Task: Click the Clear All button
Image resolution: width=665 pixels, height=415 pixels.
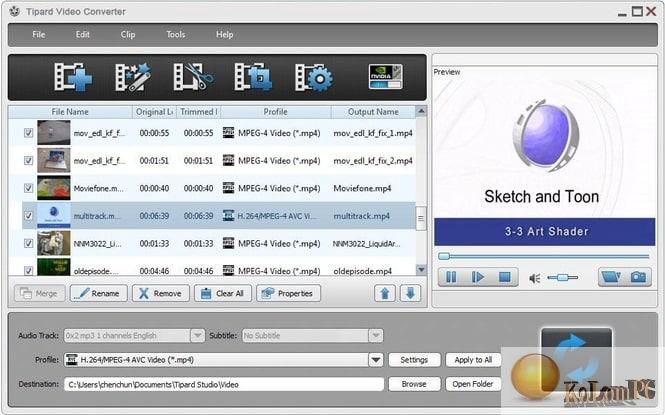Action: 223,293
